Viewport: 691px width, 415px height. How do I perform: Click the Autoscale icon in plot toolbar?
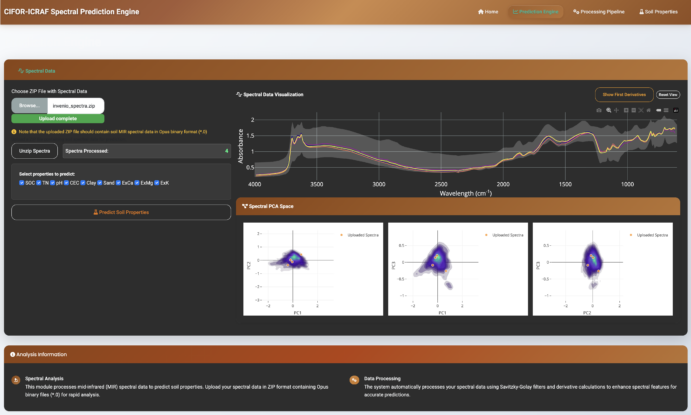coord(641,110)
